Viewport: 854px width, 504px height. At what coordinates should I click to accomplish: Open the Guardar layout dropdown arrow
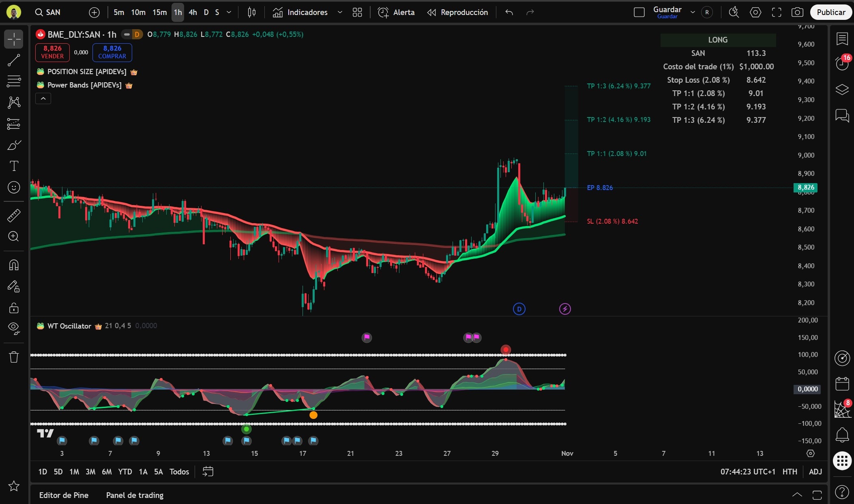point(693,12)
